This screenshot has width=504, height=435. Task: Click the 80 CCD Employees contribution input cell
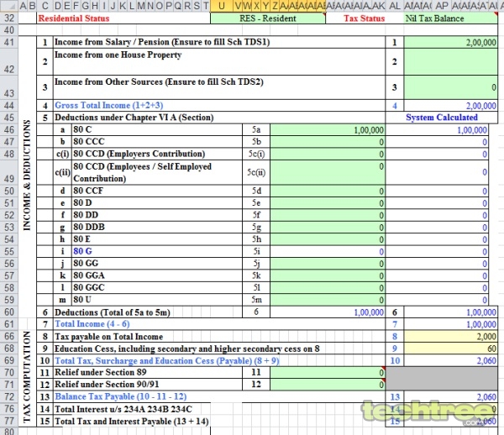[x=328, y=172]
